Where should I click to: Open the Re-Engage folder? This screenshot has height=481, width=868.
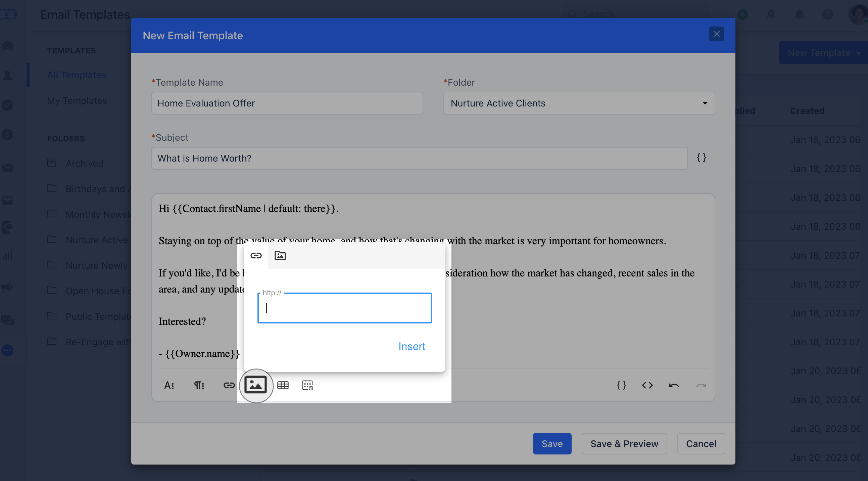click(89, 342)
